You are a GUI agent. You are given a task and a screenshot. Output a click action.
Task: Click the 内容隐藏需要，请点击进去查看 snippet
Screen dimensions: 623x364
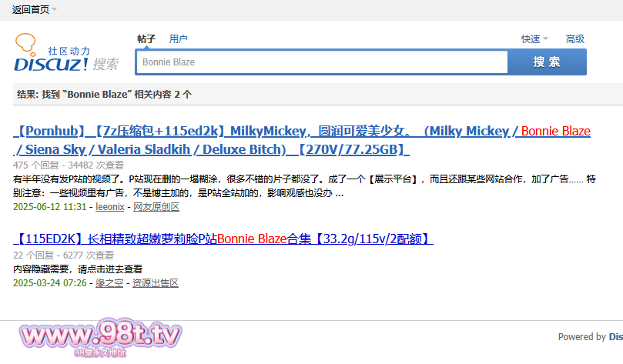coord(78,269)
